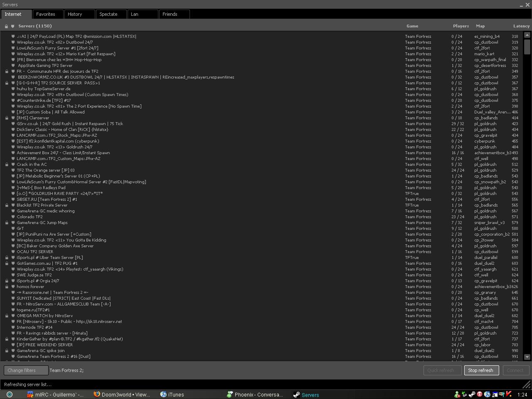The width and height of the screenshot is (532, 399).
Task: Select [BC] Baker Company Golden Axe Server
Action: pos(262,246)
